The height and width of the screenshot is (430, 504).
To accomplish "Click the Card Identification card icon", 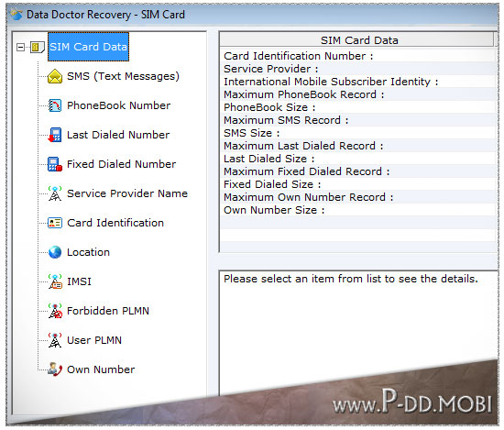I will [x=55, y=223].
